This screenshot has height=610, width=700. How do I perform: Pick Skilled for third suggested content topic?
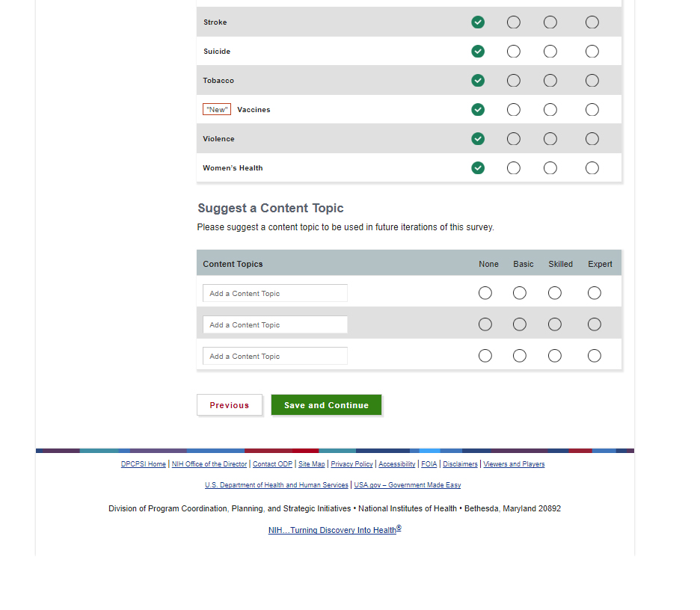tap(554, 356)
